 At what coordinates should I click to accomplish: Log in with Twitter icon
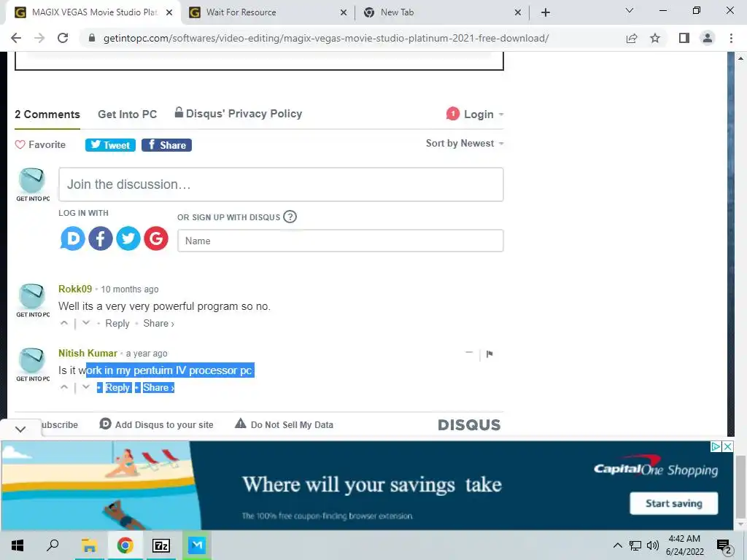(128, 238)
